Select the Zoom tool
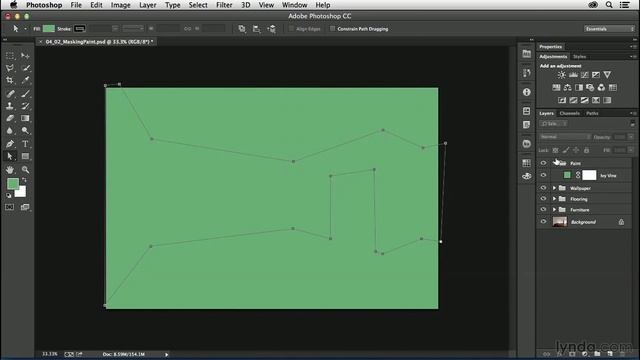The height and width of the screenshot is (360, 640). 25,169
